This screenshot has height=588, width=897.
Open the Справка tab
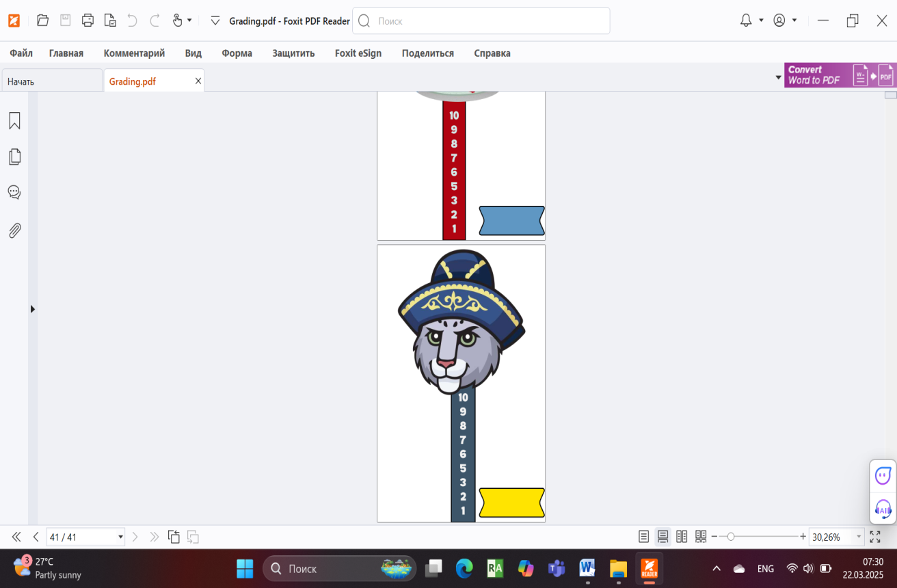[492, 53]
